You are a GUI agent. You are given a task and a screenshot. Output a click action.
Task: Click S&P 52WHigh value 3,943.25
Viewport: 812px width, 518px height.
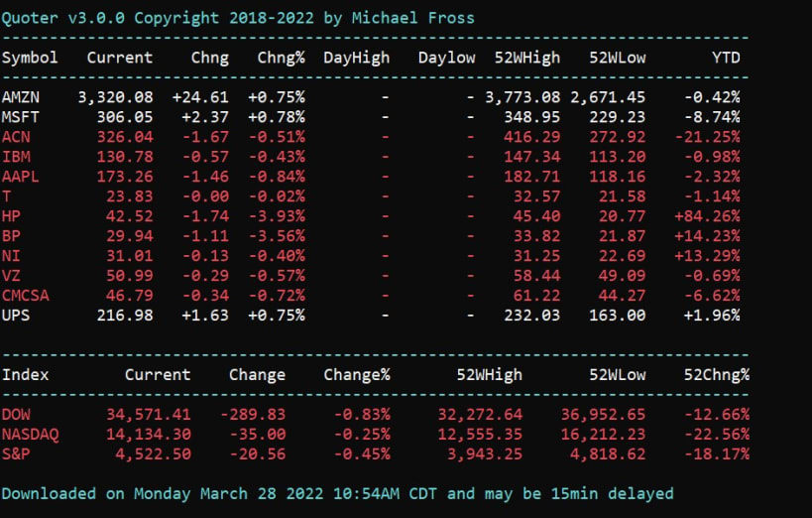pyautogui.click(x=485, y=454)
